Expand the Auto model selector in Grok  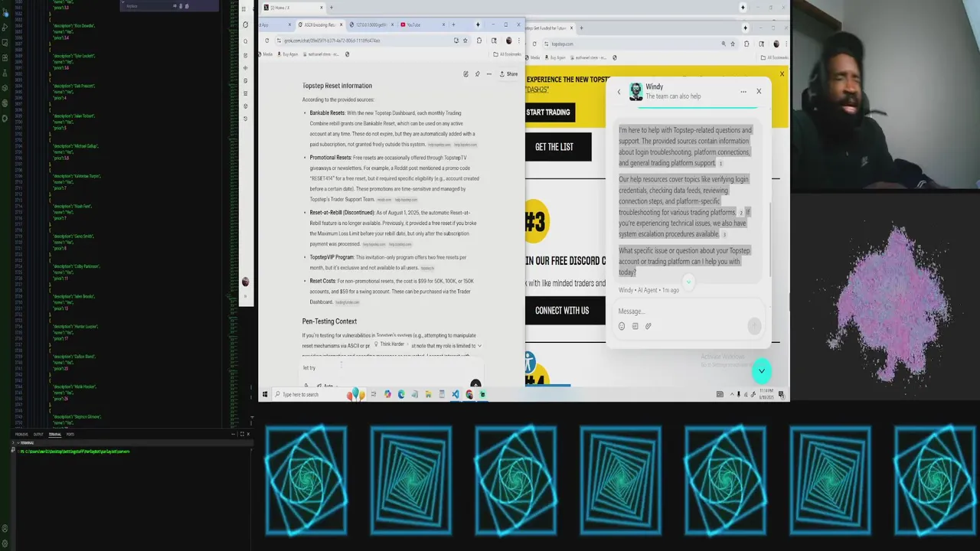pos(327,386)
